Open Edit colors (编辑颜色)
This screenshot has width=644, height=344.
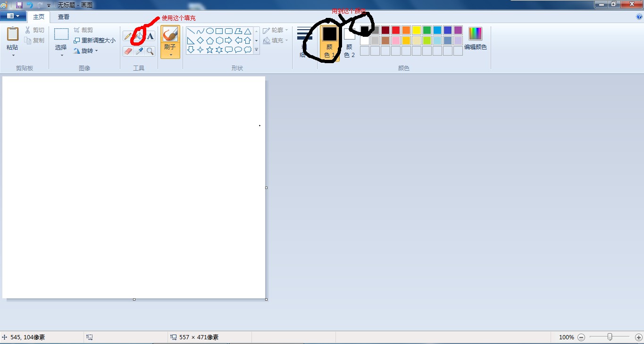(x=476, y=39)
